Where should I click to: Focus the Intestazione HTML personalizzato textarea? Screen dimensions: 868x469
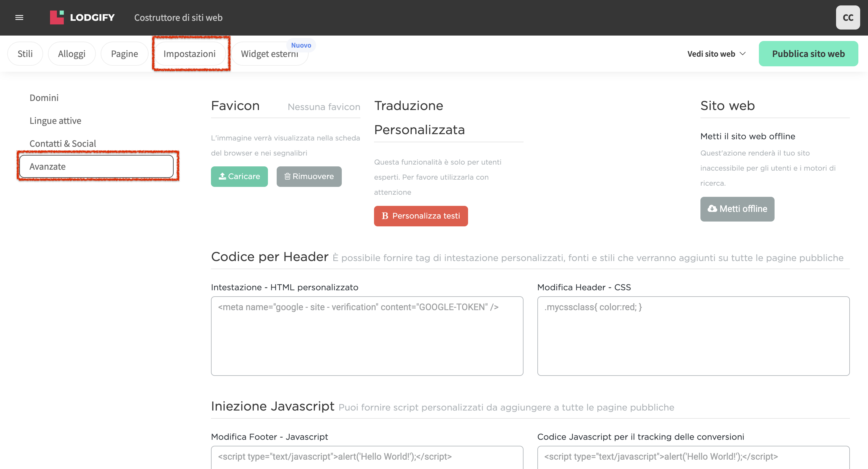(x=367, y=336)
